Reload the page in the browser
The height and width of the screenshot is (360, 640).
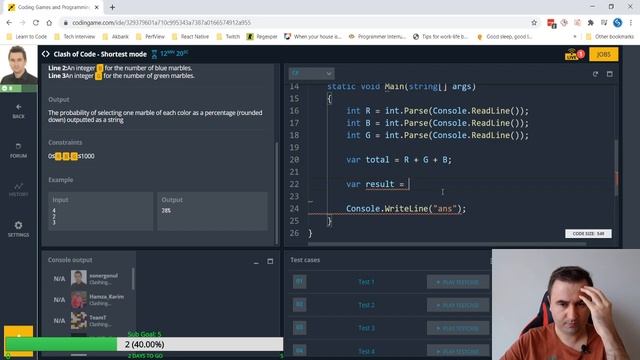coord(36,23)
